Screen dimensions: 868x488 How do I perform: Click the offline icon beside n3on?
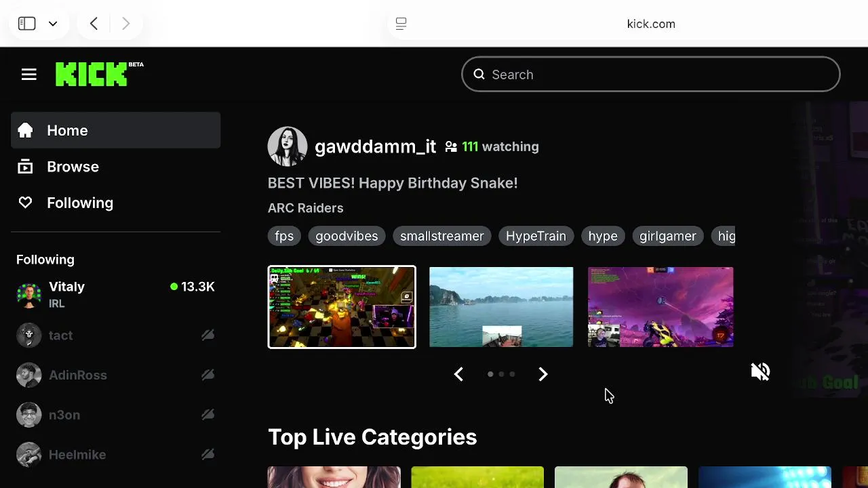(x=208, y=415)
